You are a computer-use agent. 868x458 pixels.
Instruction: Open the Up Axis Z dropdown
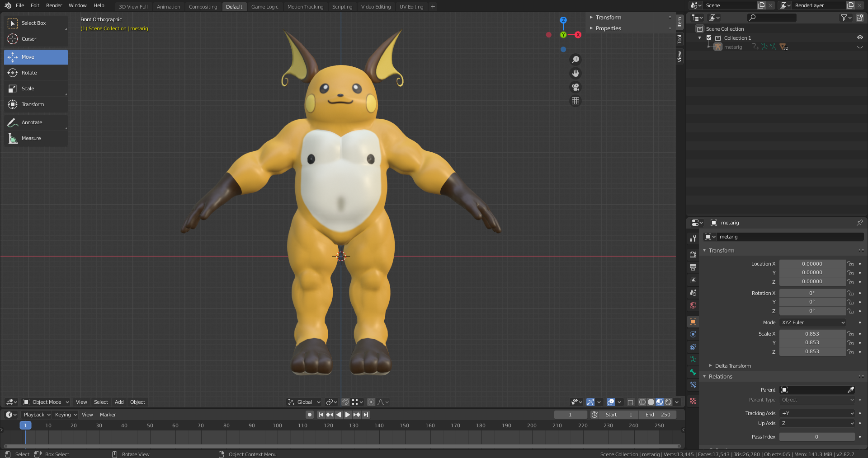(817, 423)
